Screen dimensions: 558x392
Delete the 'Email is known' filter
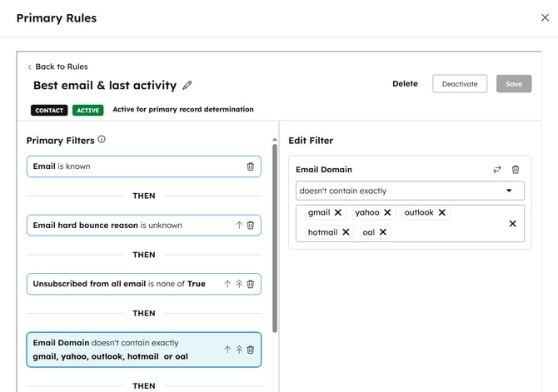click(x=251, y=166)
